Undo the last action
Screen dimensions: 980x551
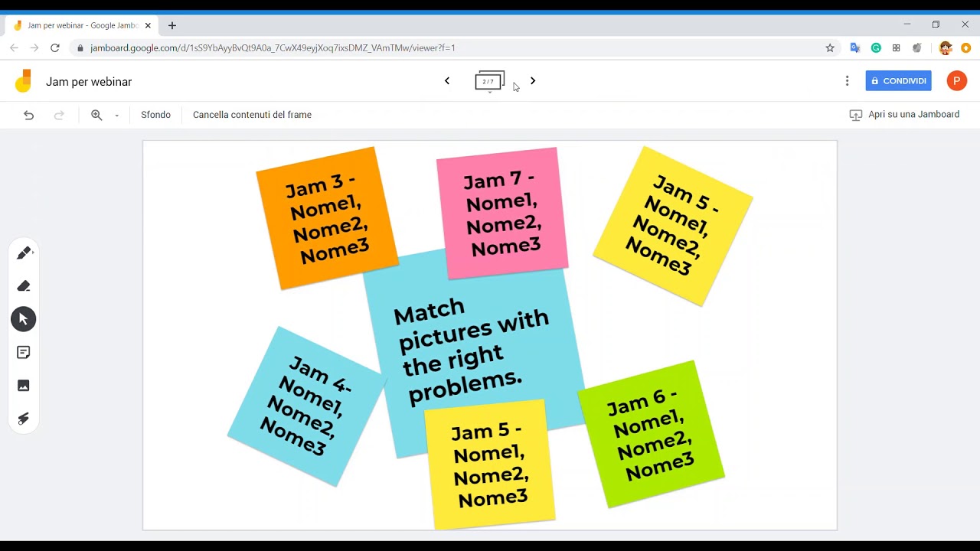[x=28, y=115]
